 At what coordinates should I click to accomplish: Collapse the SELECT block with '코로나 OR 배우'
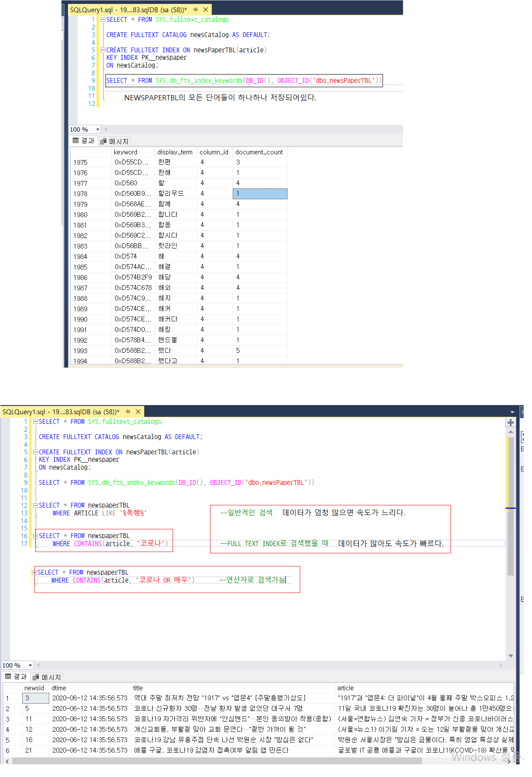[34, 573]
